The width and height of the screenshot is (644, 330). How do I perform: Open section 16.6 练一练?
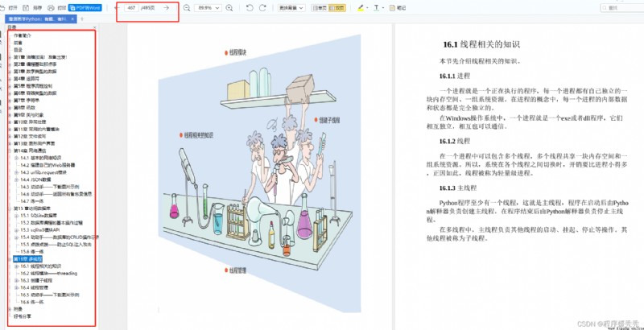click(x=32, y=302)
